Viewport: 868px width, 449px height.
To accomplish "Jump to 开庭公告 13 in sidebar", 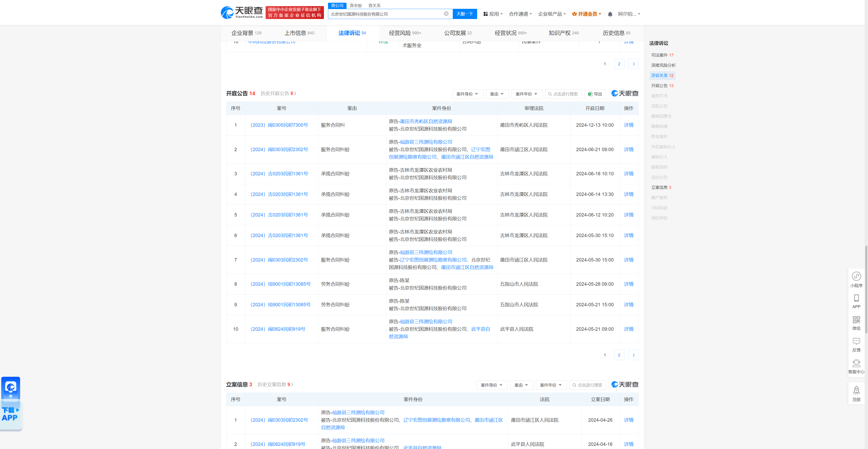I will click(x=662, y=86).
